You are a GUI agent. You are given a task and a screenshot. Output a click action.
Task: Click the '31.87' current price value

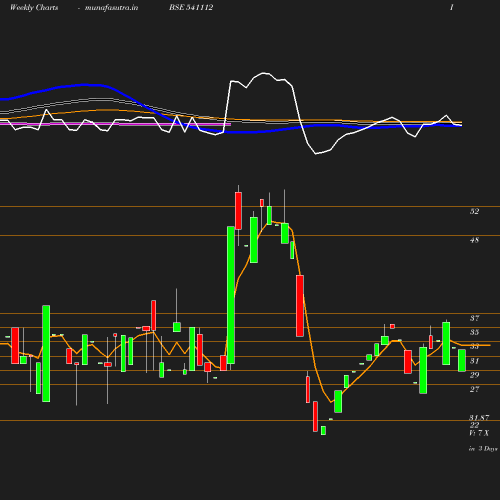pos(479,418)
